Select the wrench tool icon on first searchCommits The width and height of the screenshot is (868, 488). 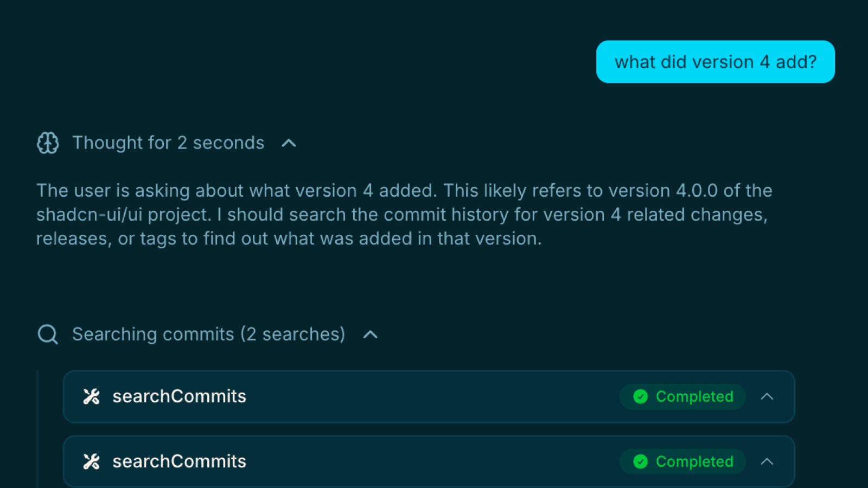[x=92, y=396]
